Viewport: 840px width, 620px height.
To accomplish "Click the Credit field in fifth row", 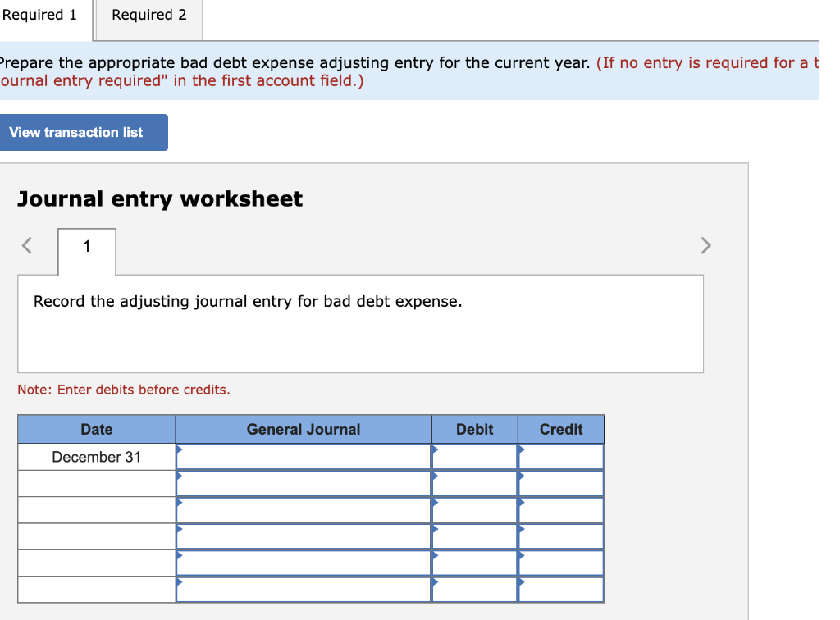I will [561, 563].
